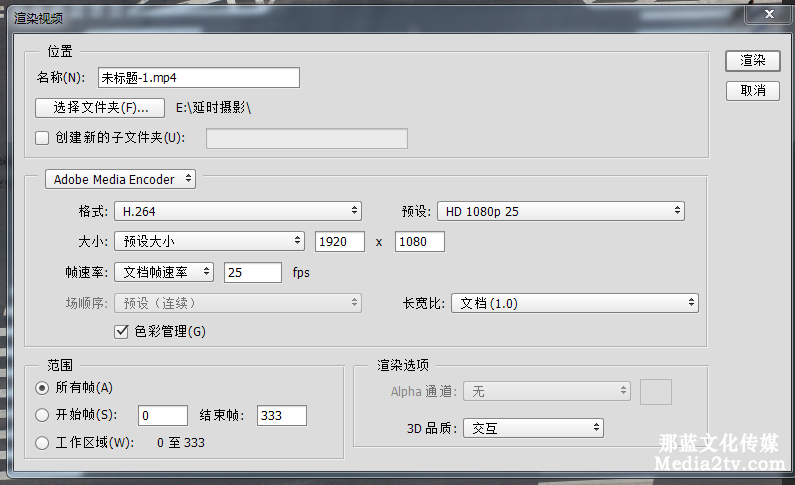795x485 pixels.
Task: Enable Create new subfolder (创建新的子文件夹) checkbox
Action: pyautogui.click(x=42, y=138)
